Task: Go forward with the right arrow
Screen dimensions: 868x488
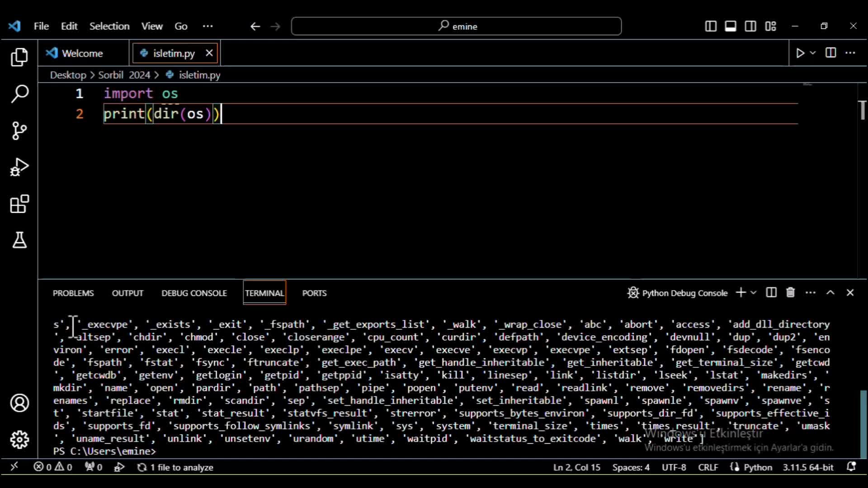Action: click(x=275, y=26)
